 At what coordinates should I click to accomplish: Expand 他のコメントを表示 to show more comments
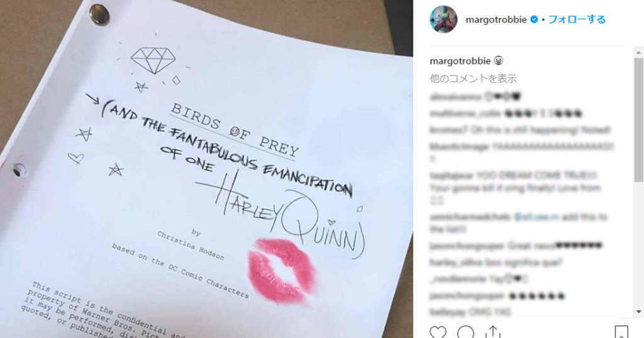[473, 79]
